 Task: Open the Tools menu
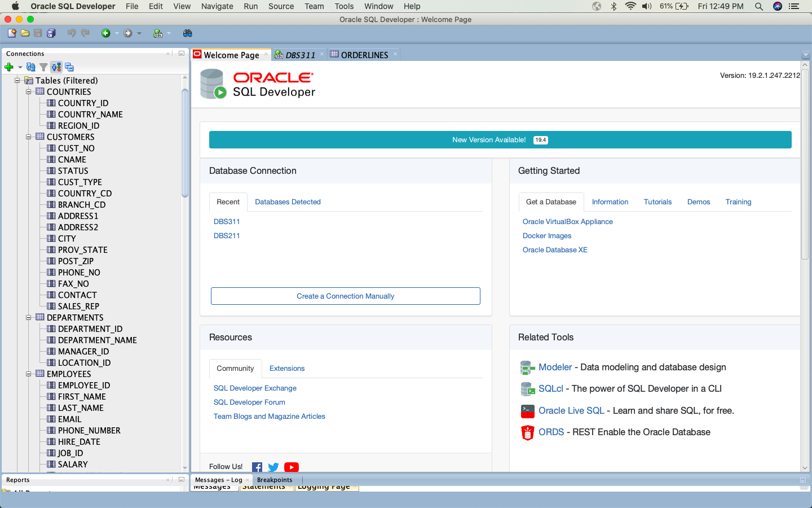(x=344, y=6)
